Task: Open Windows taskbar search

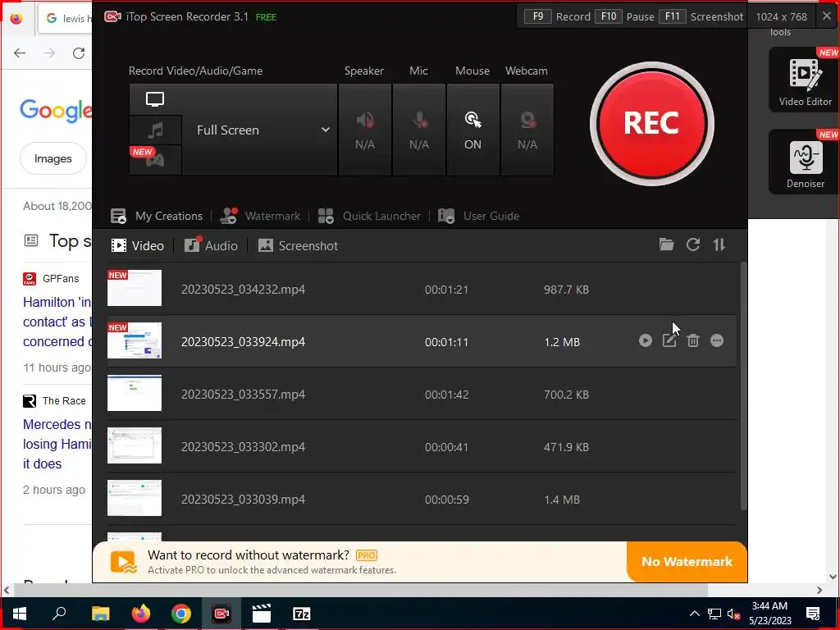Action: [x=59, y=614]
